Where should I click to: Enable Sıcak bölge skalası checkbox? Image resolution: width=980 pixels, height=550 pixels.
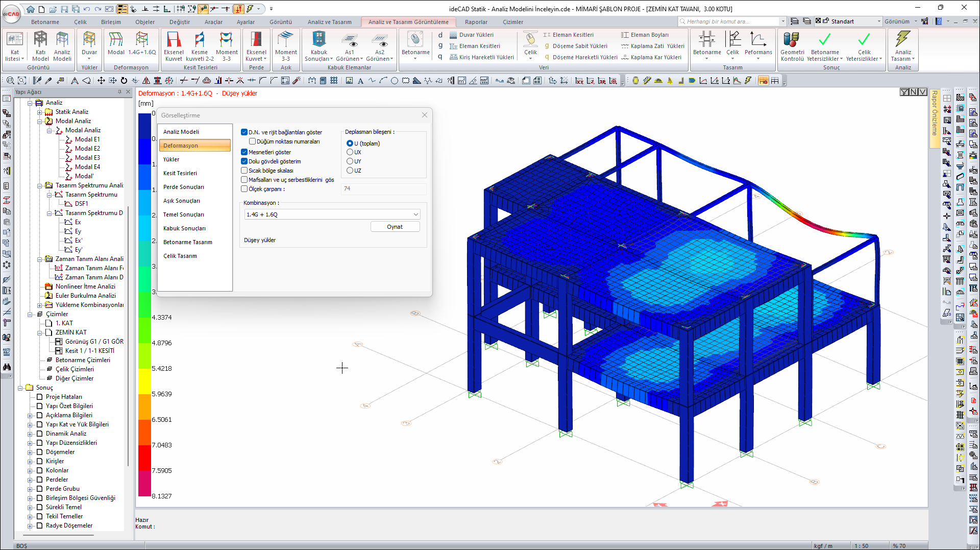(x=244, y=171)
